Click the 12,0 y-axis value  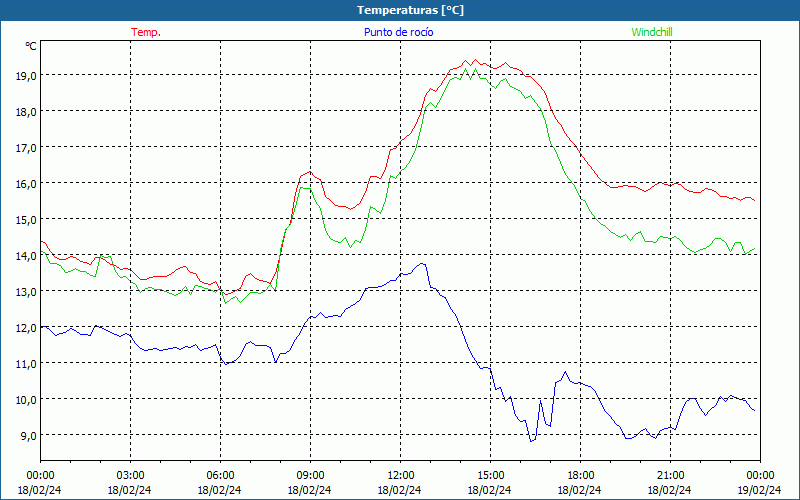coord(26,328)
